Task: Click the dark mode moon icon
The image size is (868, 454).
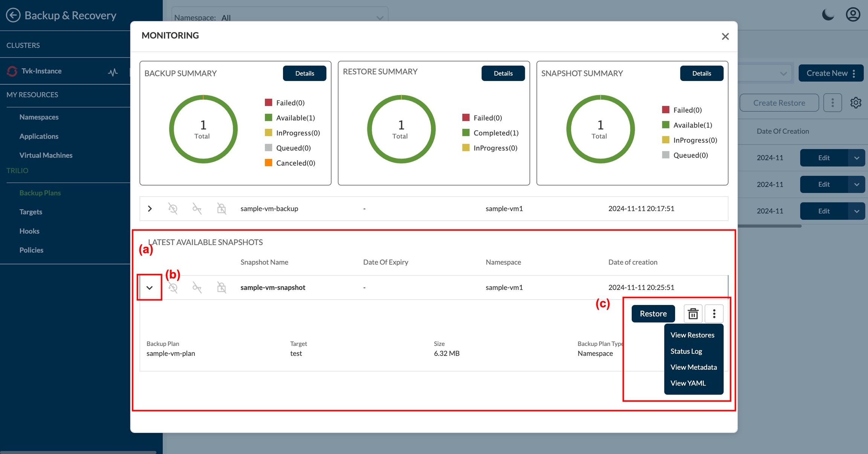Action: click(828, 15)
